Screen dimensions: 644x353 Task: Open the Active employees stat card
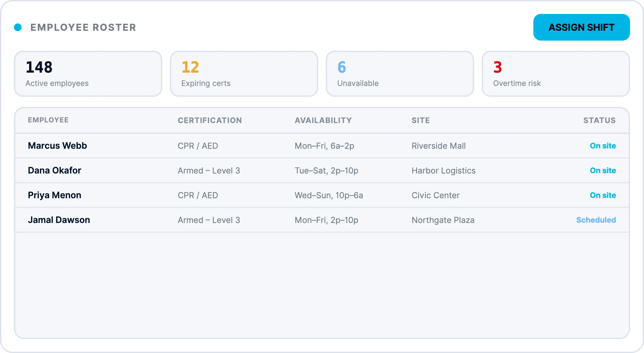[x=88, y=74]
